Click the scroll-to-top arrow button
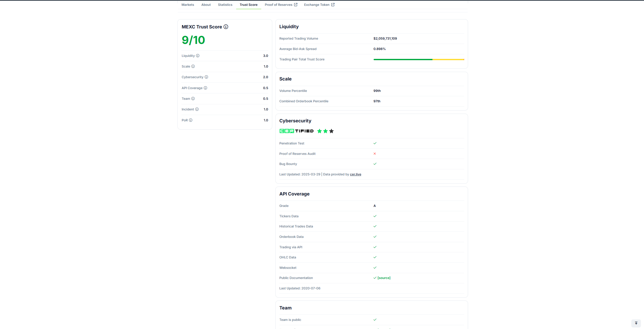Screen dimensions: 644x329 [636, 323]
